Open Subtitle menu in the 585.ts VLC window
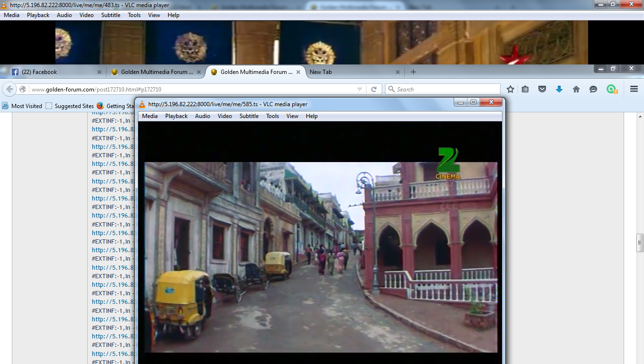The width and height of the screenshot is (644, 364). coord(249,116)
